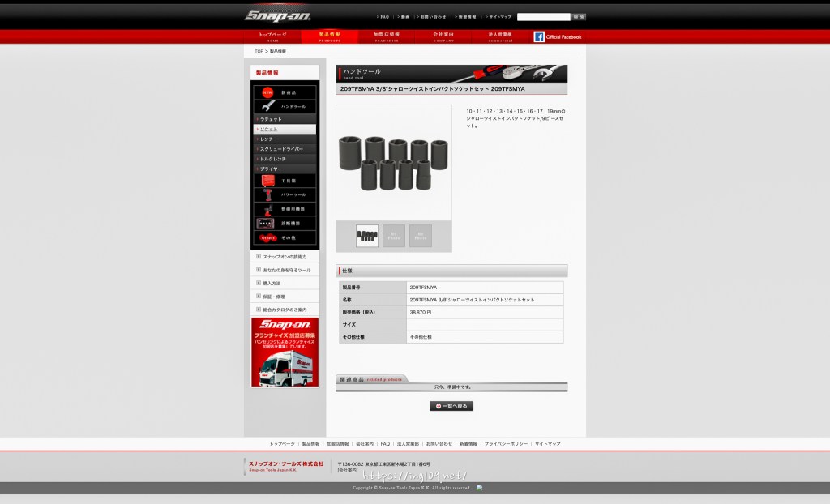The height and width of the screenshot is (504, 830).
Task: Go to 会社案内 Company nav tab
Action: pyautogui.click(x=443, y=36)
